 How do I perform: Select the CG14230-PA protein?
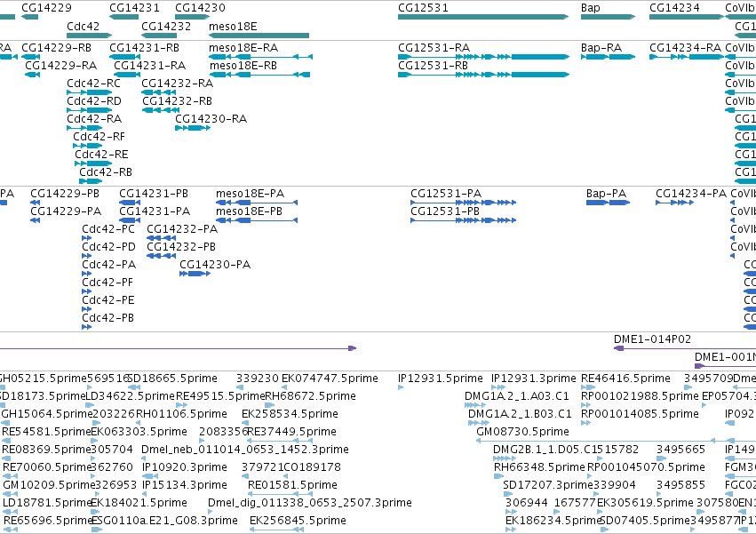point(215,265)
